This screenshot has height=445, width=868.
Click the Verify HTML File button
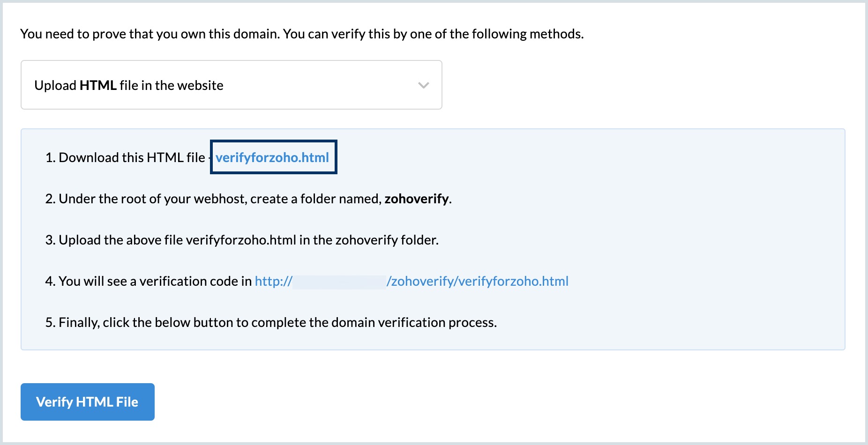coord(88,402)
